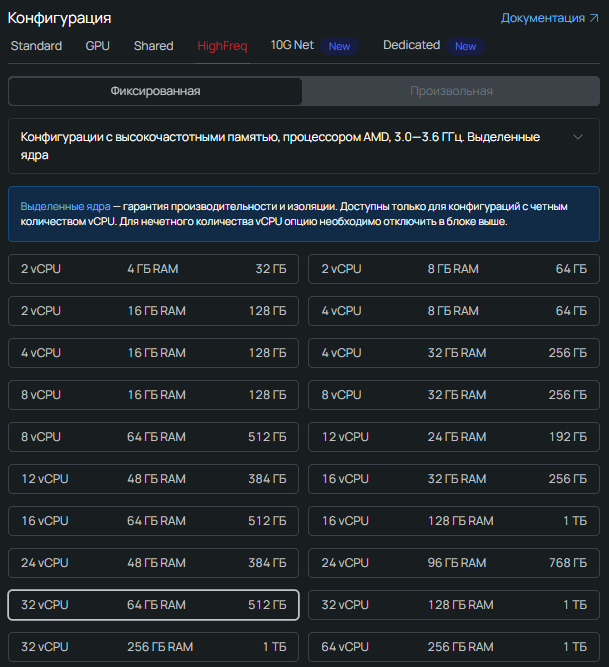
Task: Select the 32 vCPU 64 ГБ RAM 512 ГБ plan
Action: [153, 605]
